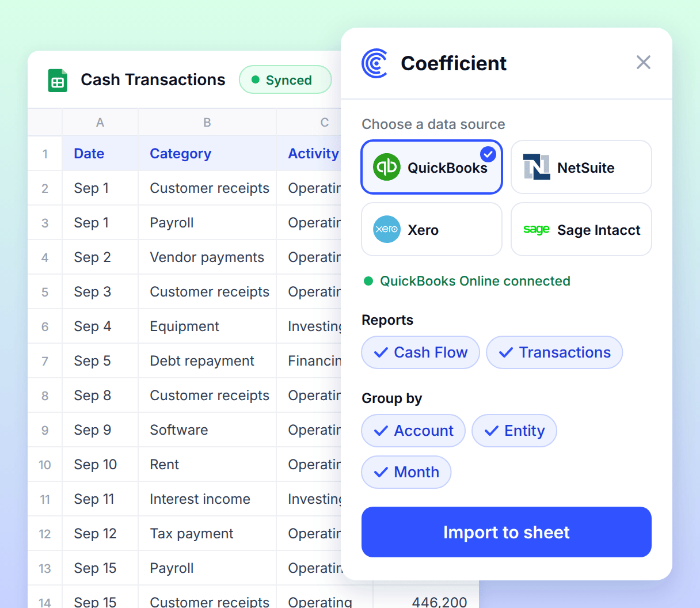This screenshot has height=608, width=700.
Task: Click the QuickBooks Online connected status
Action: [x=467, y=281]
